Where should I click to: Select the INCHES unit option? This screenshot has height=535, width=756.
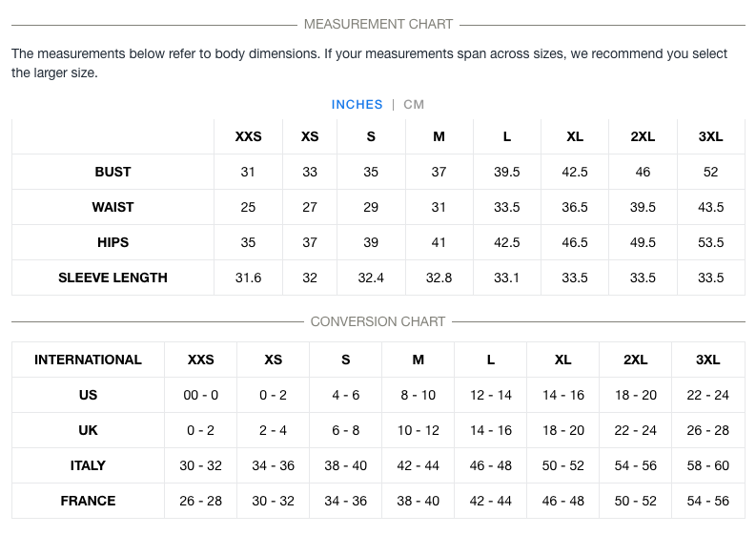357,105
